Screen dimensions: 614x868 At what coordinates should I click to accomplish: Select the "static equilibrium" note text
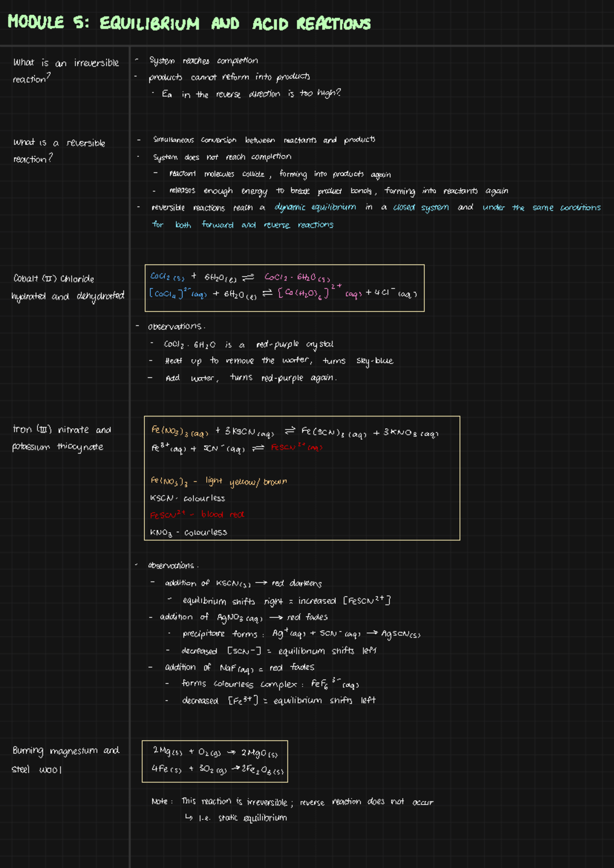(253, 818)
